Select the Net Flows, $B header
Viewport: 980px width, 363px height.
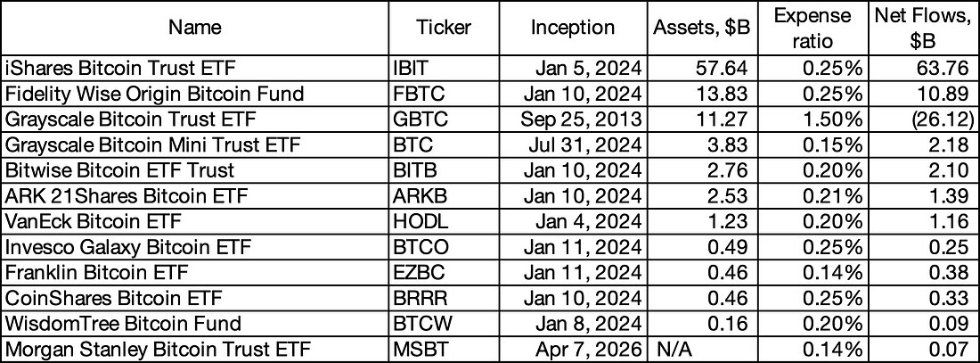click(x=922, y=27)
